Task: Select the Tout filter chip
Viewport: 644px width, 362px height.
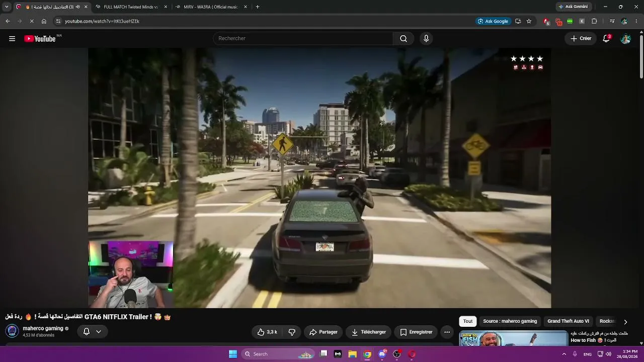Action: click(x=468, y=321)
